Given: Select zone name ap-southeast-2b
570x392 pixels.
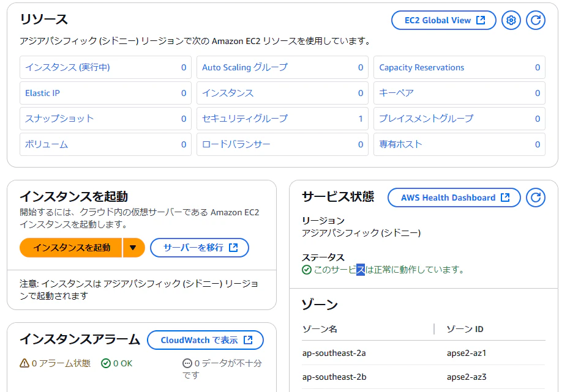Looking at the screenshot, I should [x=334, y=377].
